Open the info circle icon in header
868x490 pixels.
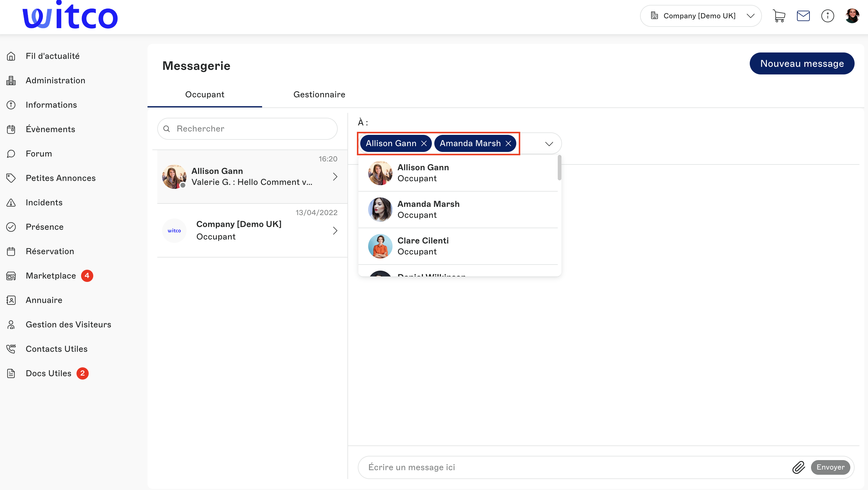827,16
